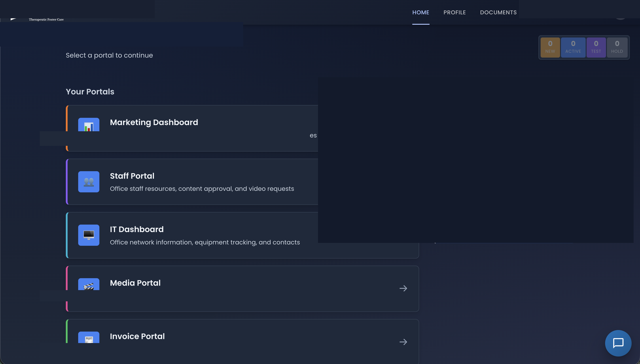Click the Staff Portal people icon

[89, 182]
